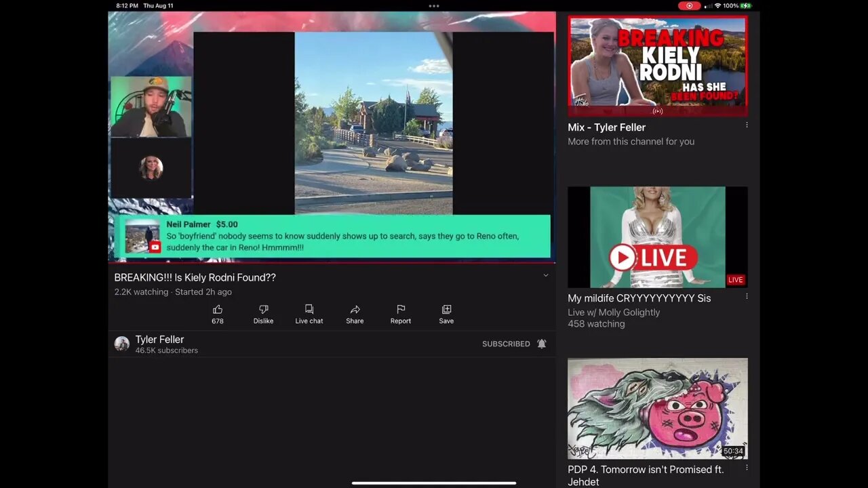Share the video via Share icon

tap(355, 310)
